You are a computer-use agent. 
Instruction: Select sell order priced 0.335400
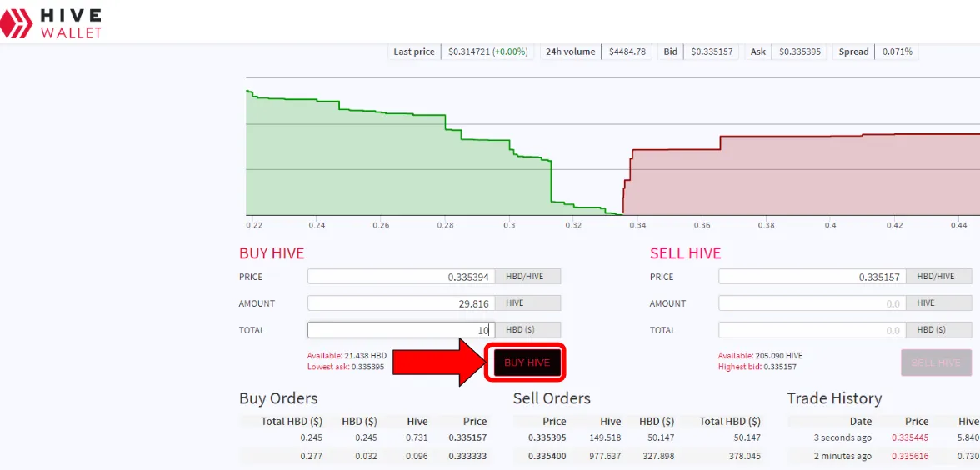pos(637,457)
